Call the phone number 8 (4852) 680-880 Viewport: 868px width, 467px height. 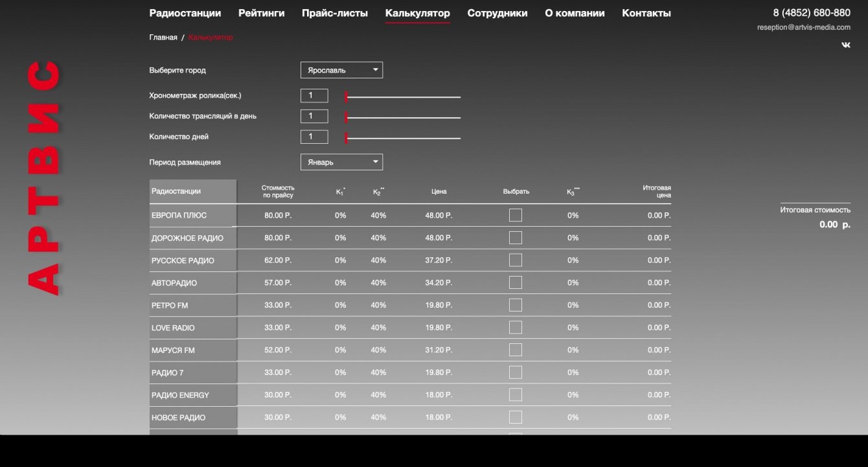[x=812, y=13]
